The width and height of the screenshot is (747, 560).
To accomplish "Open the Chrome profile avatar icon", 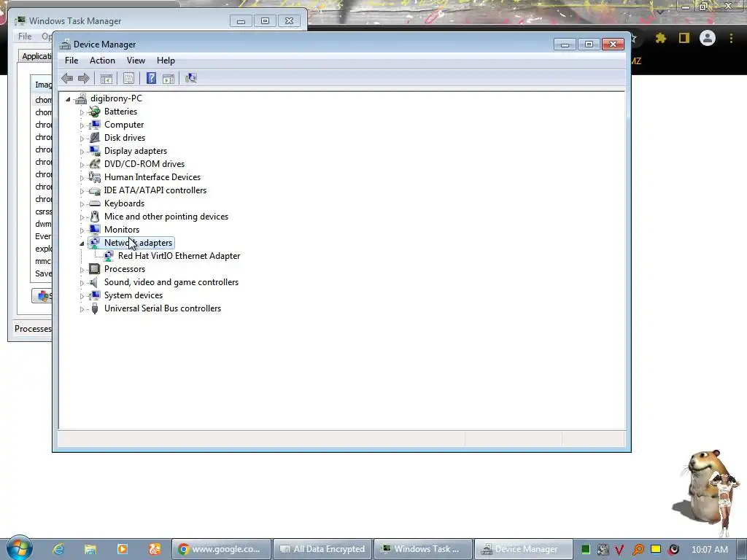I will pyautogui.click(x=708, y=38).
